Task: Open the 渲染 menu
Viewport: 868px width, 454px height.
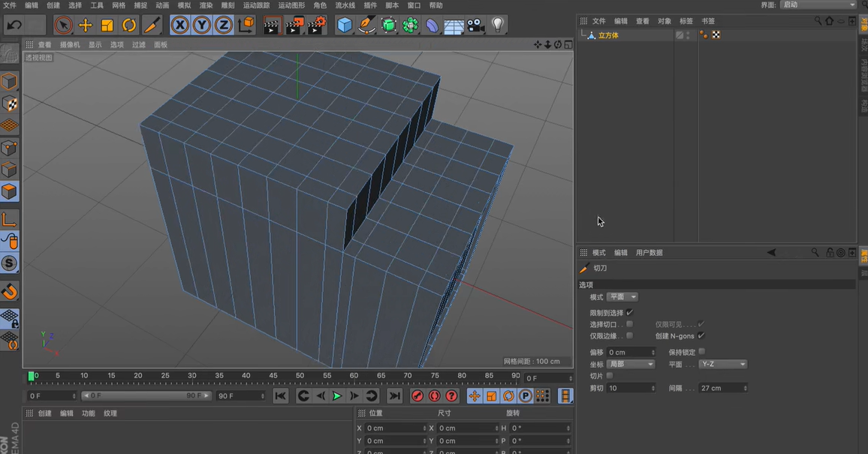Action: [204, 5]
